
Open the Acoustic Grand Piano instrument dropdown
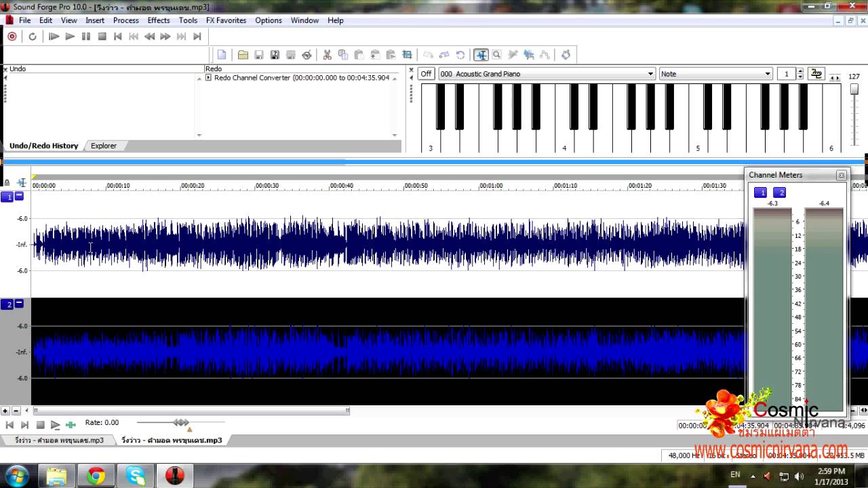pyautogui.click(x=650, y=74)
